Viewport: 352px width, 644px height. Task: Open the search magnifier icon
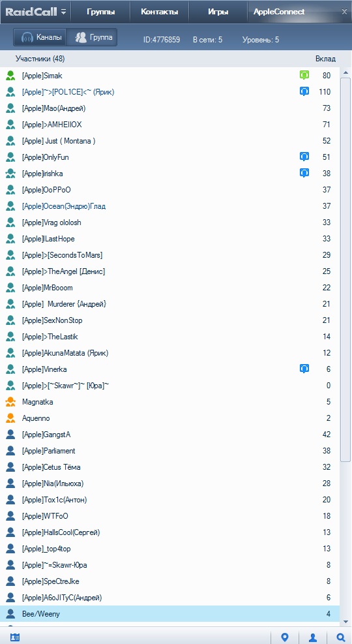tap(340, 637)
